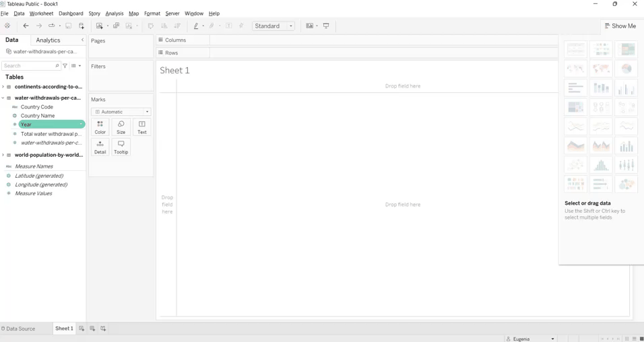Click the Fix Axes pin icon
Image resolution: width=644 pixels, height=342 pixels.
241,26
